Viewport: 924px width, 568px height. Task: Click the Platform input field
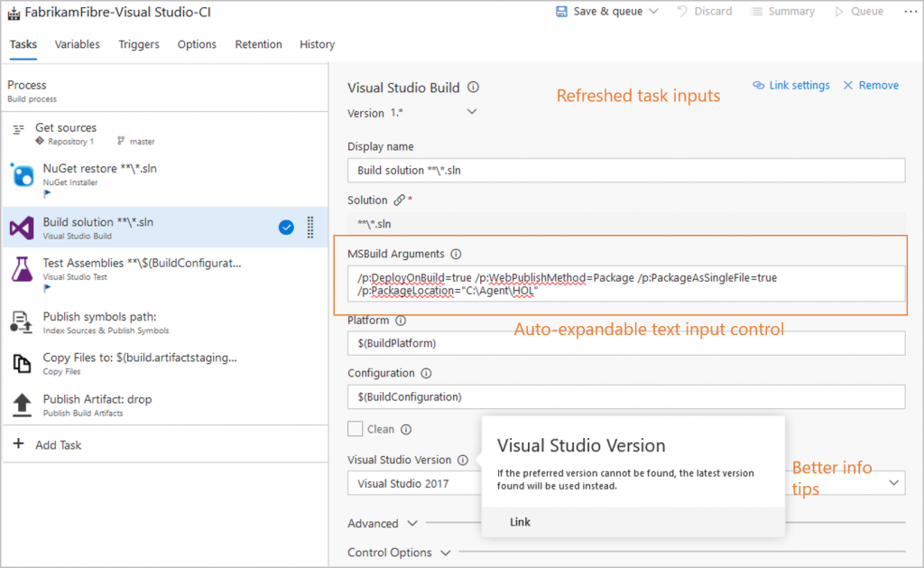pyautogui.click(x=626, y=343)
